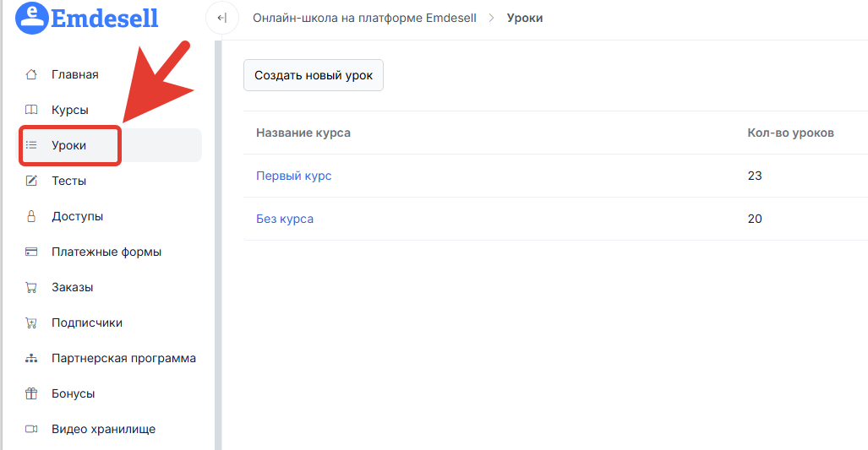
Task: Click the Кол-во уроков column header
Action: coord(790,133)
